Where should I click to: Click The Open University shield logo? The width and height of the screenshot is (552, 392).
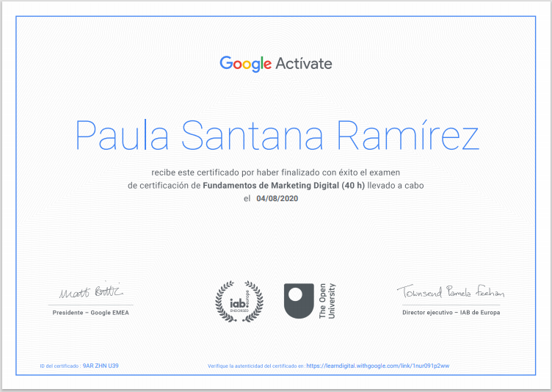pos(299,301)
